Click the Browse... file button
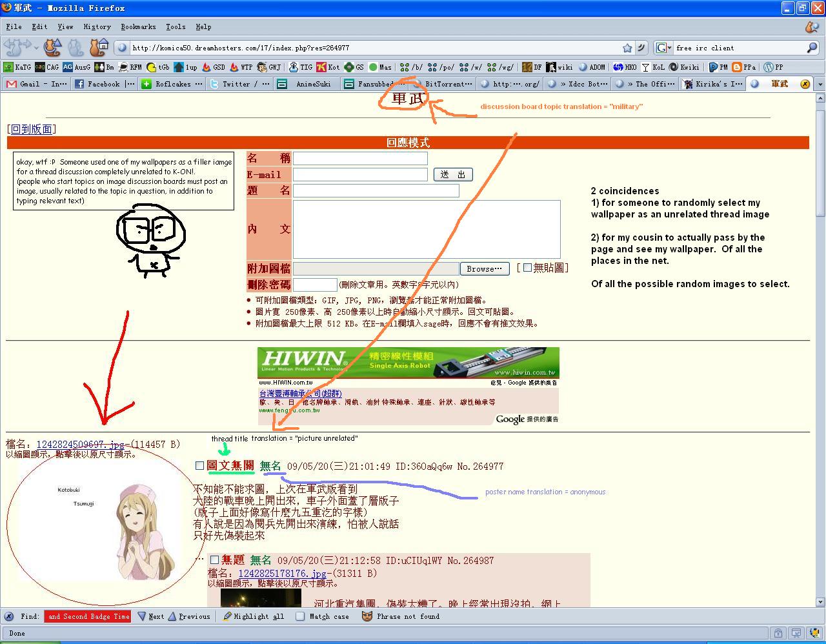Screen dimensions: 826x644 [484, 268]
